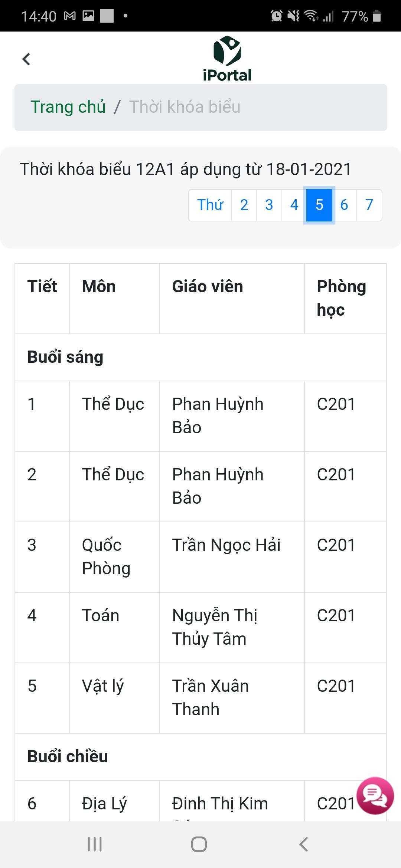Tap the Android home button
Screen dimensions: 401x868
point(199,844)
